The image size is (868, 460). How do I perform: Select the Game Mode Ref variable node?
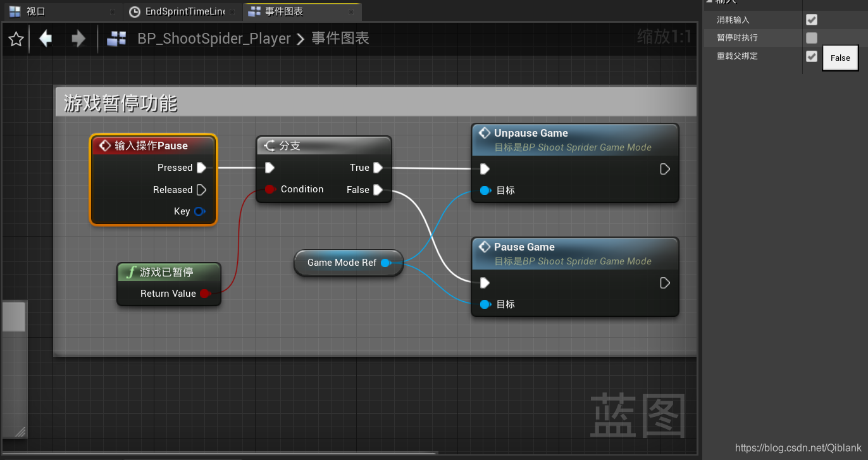348,263
